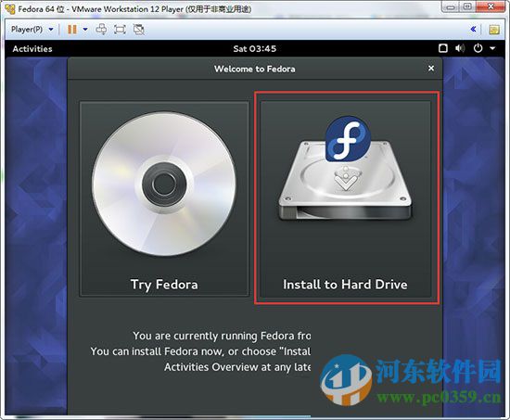This screenshot has height=420, width=510.
Task: Click the VMware title bar app icon
Action: tap(10, 8)
